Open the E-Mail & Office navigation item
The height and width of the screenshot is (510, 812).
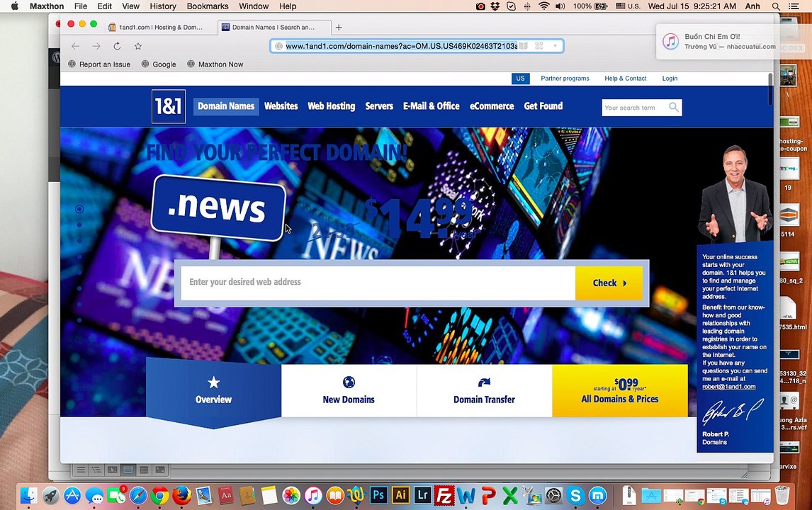(432, 106)
